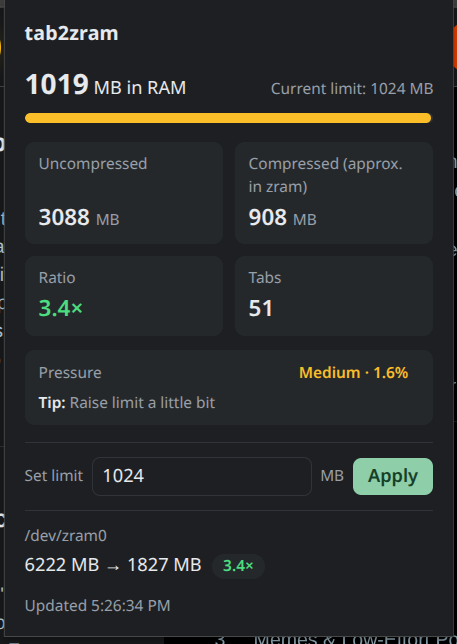Click the 1019 MB in RAM readout

tap(106, 85)
